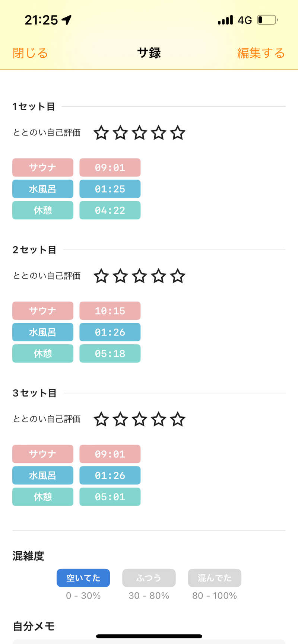Image resolution: width=298 pixels, height=644 pixels.
Task: Rate set 3 with three stars
Action: (139, 420)
